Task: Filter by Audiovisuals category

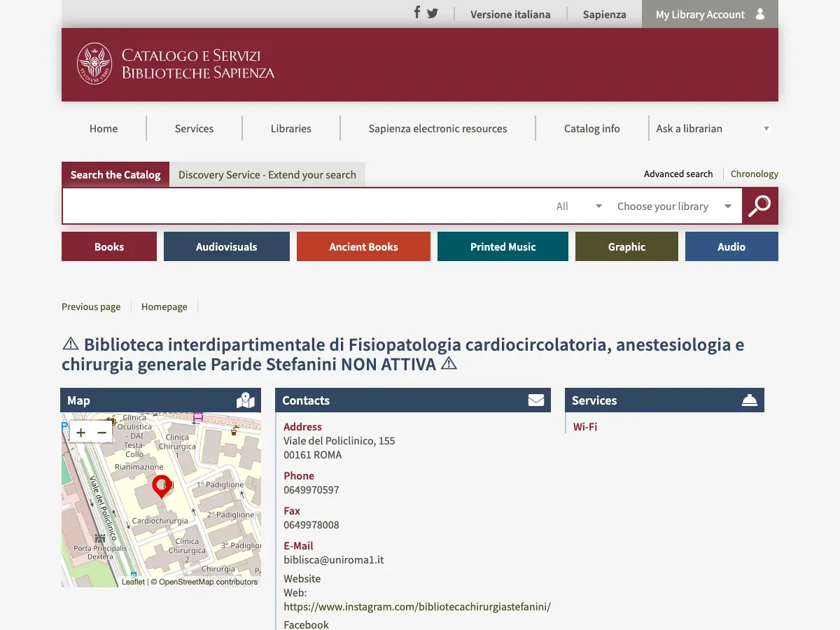Action: pyautogui.click(x=227, y=246)
